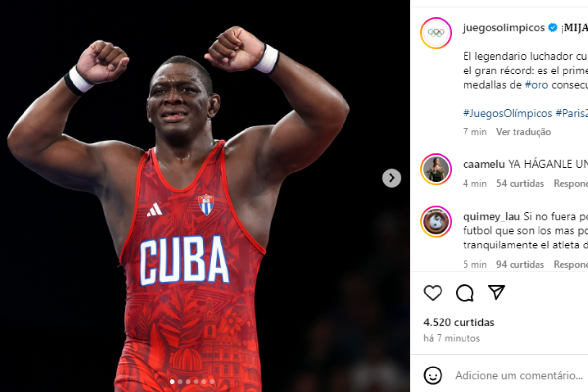Click Ver tradução to translate caption
This screenshot has width=588, height=392.
point(523,132)
